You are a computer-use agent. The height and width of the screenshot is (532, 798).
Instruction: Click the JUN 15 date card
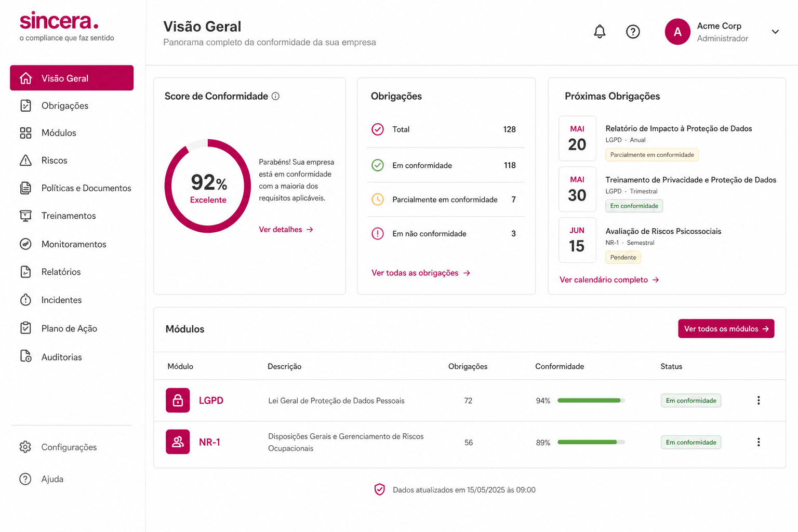tap(577, 240)
